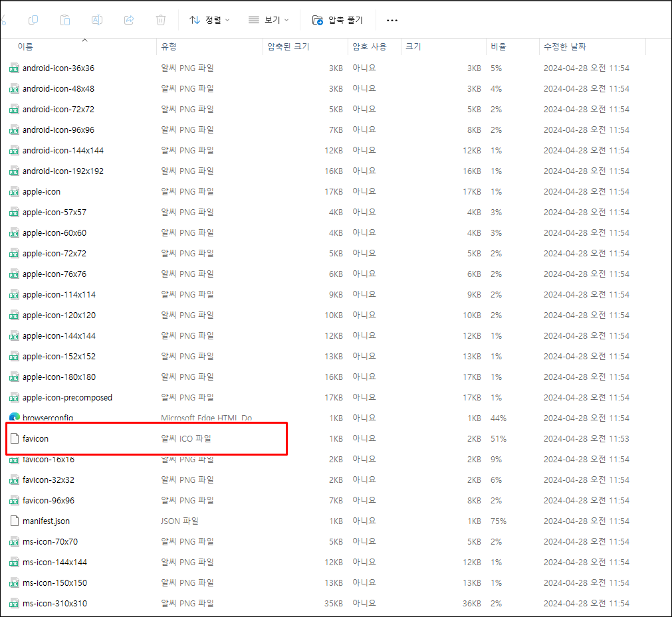Sort by the 이름 column header
This screenshot has height=617, width=672.
[x=25, y=46]
